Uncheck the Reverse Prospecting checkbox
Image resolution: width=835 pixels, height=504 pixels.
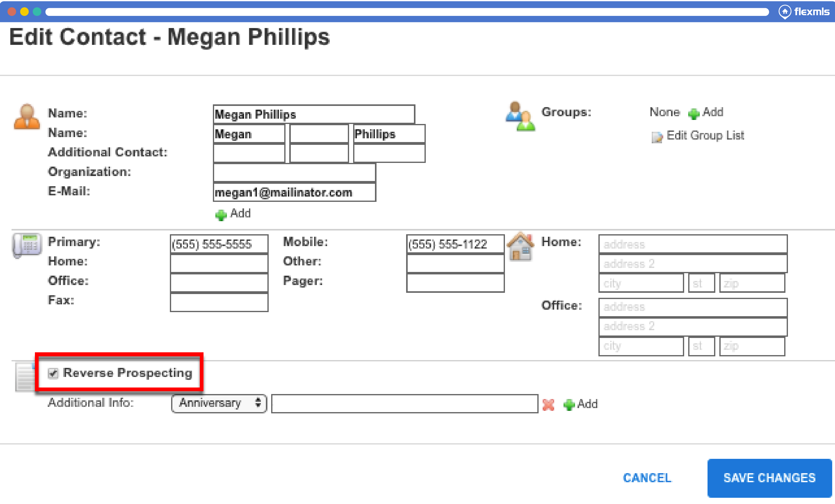53,373
